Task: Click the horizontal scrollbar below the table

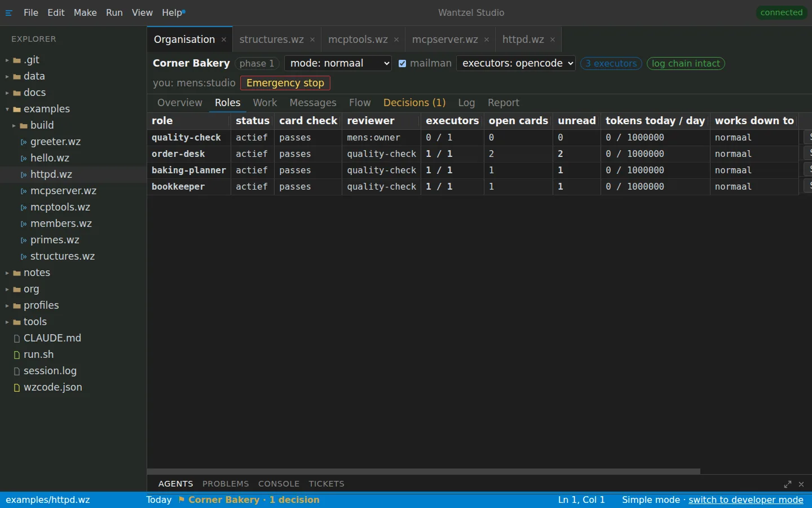Action: pyautogui.click(x=423, y=471)
